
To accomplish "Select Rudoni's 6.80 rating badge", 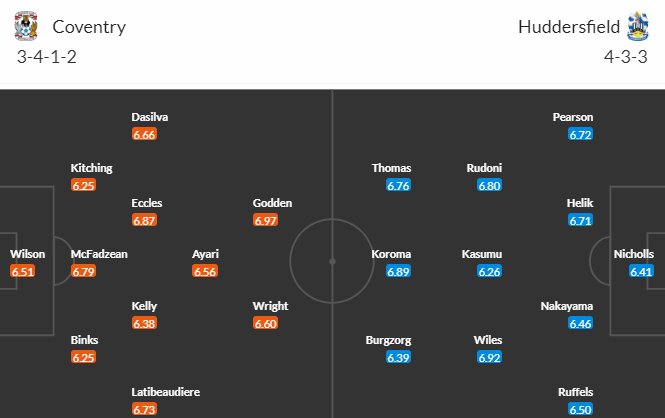I will [x=489, y=185].
